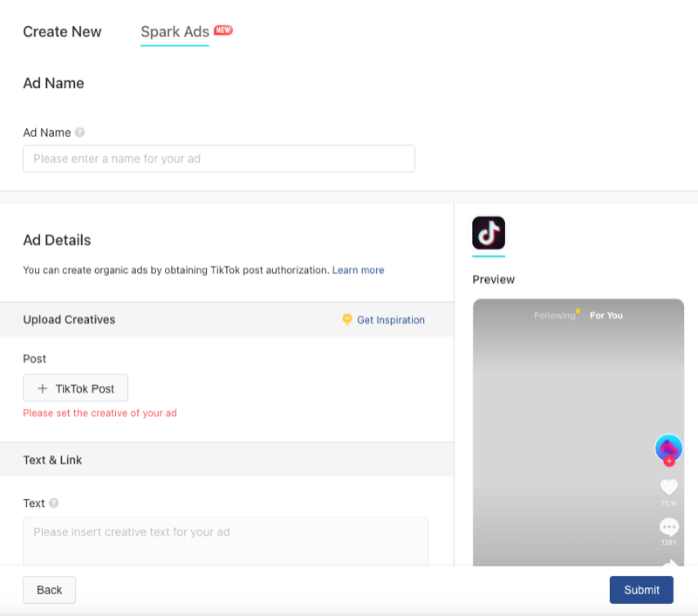Focus the Ad Name input field
Viewport: 698px width, 616px height.
(219, 159)
